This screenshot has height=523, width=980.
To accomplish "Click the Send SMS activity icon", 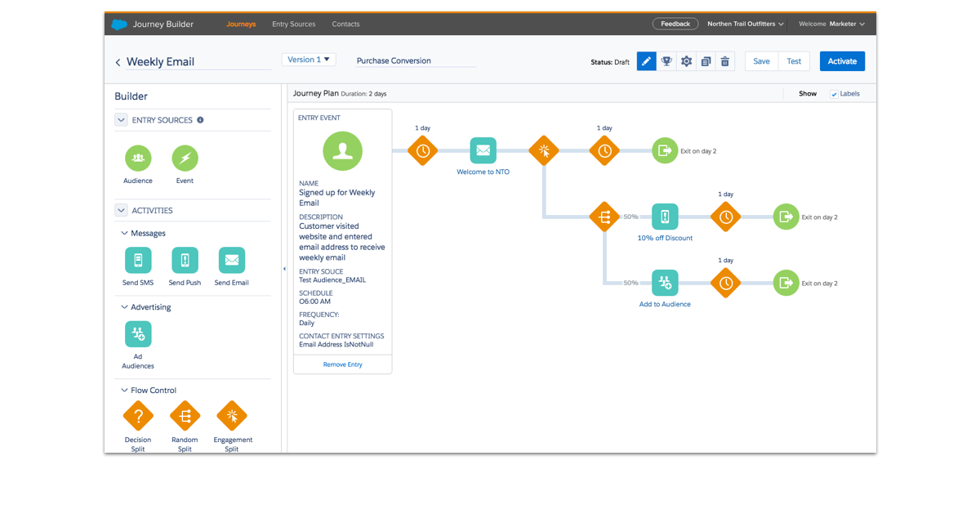I will (x=138, y=261).
